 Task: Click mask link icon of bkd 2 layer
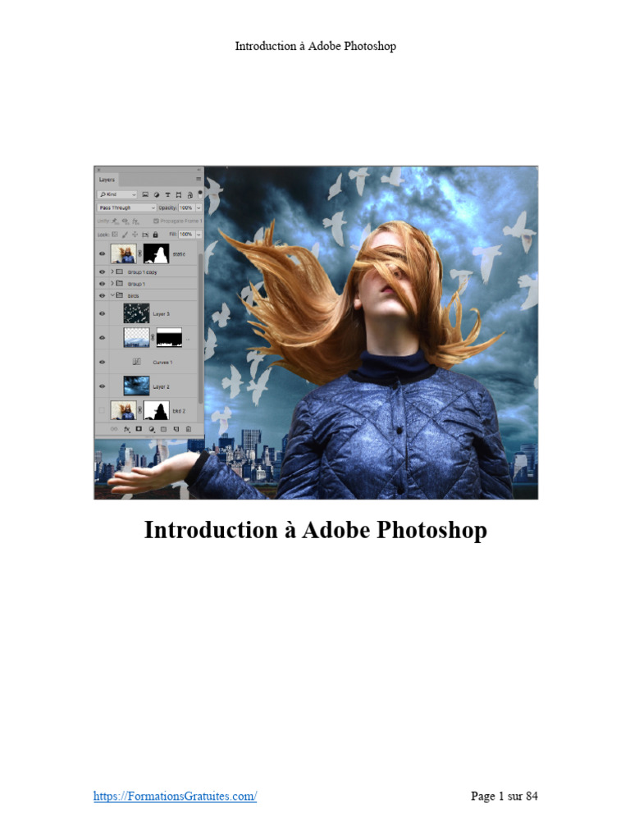point(139,411)
